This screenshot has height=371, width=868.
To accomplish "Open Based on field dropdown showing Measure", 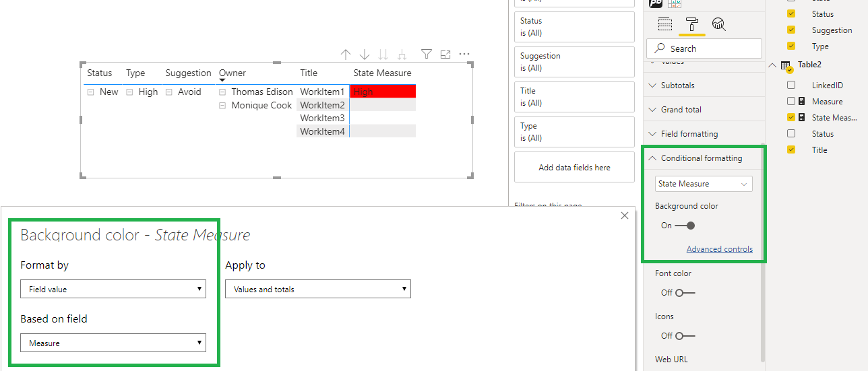I will [x=113, y=343].
